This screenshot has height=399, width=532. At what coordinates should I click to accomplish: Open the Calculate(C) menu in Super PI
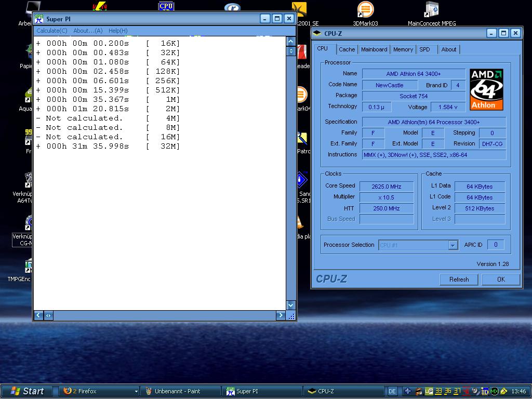tap(51, 31)
